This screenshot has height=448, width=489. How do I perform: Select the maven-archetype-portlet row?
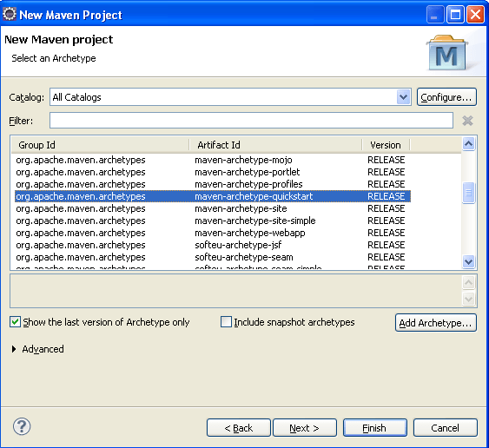(x=213, y=172)
